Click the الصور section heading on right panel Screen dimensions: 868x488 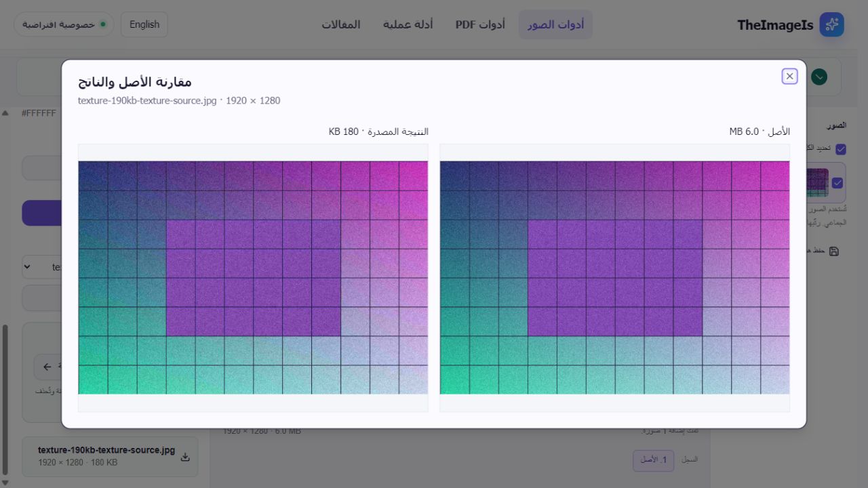[x=836, y=125]
